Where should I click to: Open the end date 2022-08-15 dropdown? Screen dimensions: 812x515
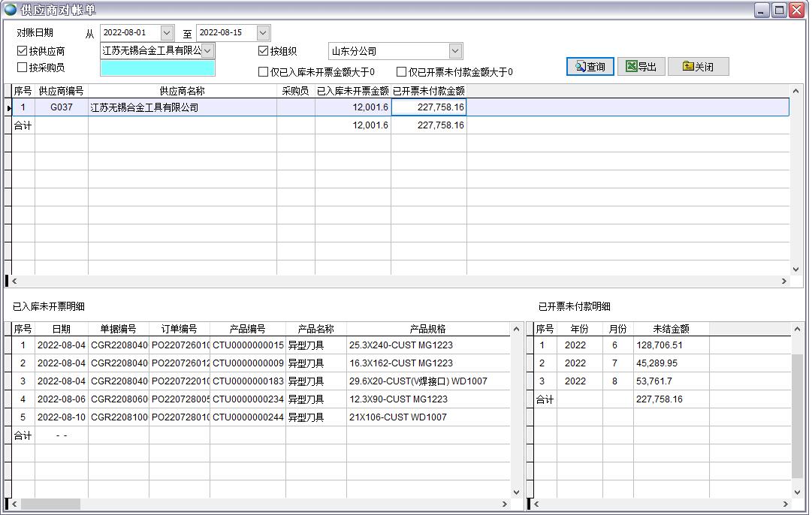263,33
